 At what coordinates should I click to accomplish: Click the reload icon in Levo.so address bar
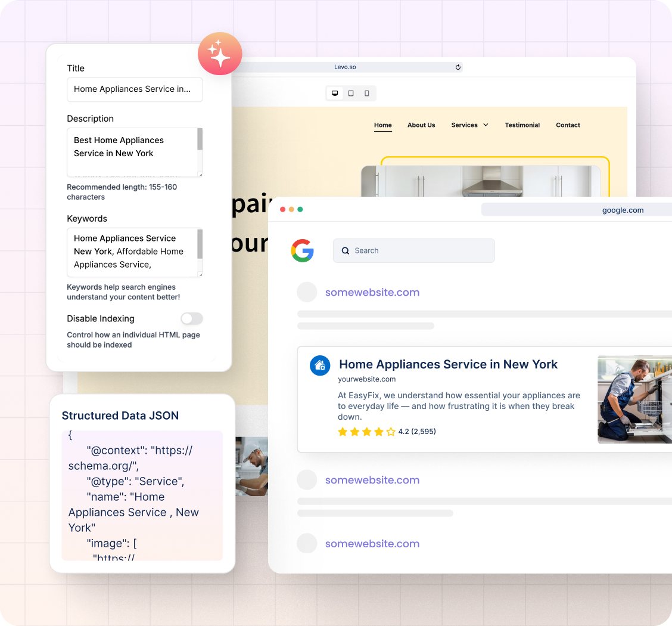click(458, 67)
